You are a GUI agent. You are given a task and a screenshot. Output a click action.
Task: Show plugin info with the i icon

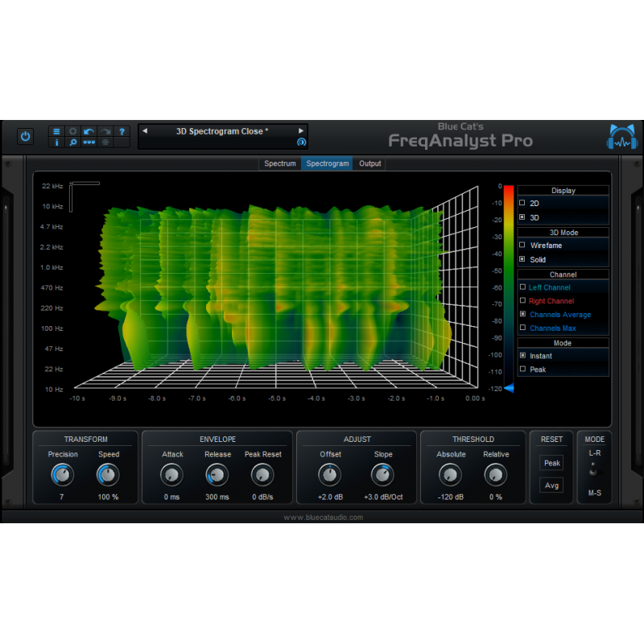point(56,142)
